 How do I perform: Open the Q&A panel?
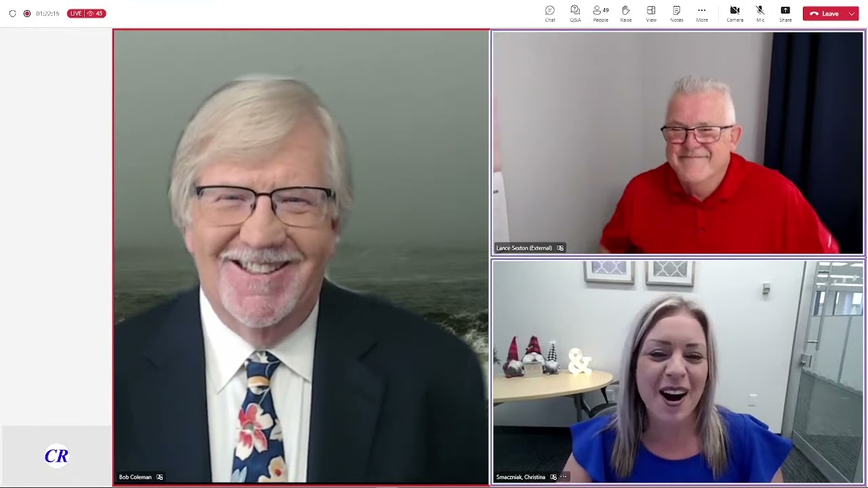(575, 14)
